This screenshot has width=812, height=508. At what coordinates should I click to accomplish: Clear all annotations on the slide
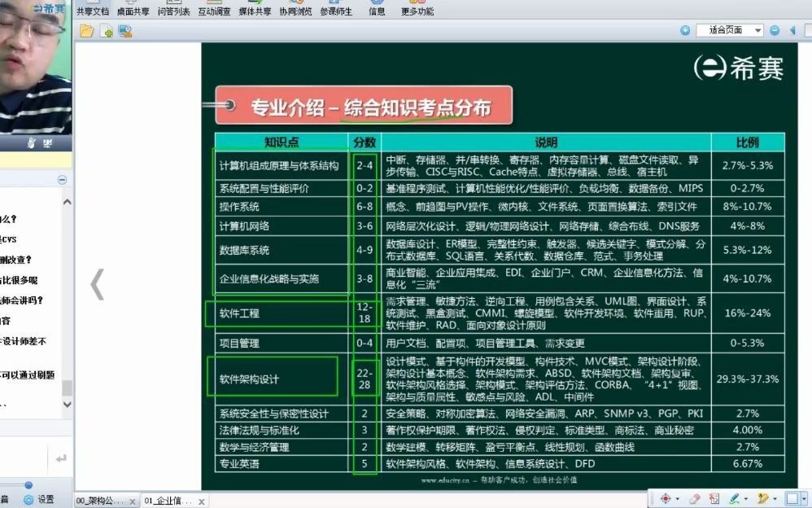point(716,499)
